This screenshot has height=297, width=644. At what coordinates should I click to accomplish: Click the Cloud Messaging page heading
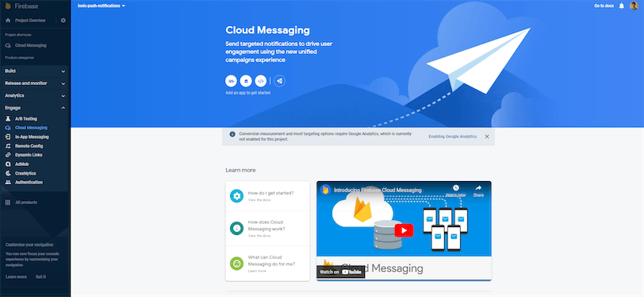pos(267,30)
